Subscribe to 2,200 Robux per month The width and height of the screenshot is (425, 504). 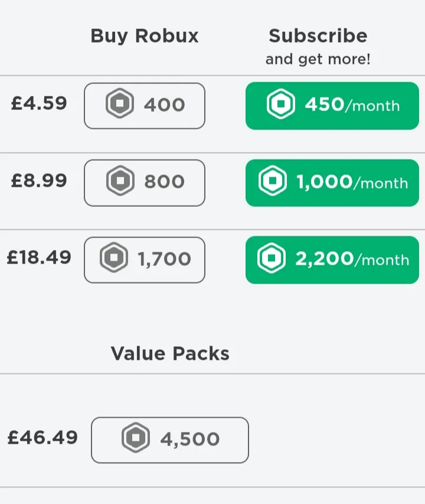tap(332, 260)
